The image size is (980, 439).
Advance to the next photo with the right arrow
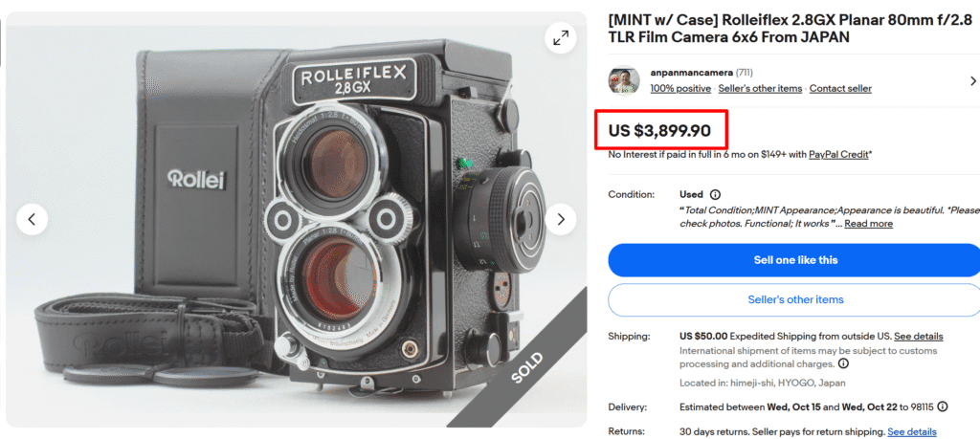[560, 219]
